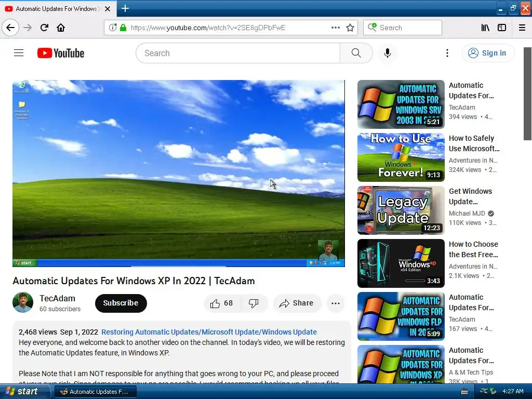Open Windows XP x64 Edition thumbnail
Screen dimensions: 532x399
[401, 263]
